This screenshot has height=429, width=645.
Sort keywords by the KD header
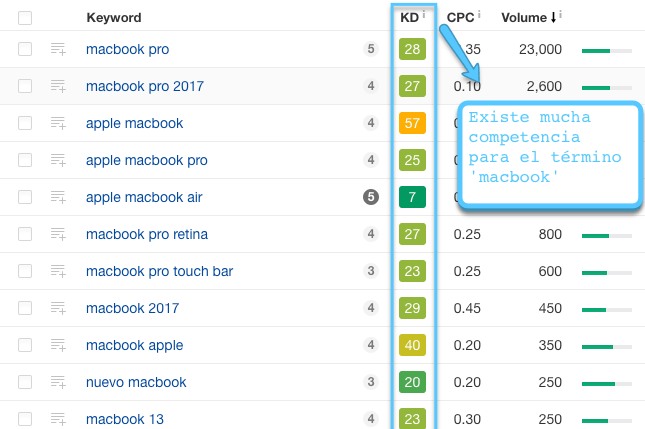[x=409, y=18]
